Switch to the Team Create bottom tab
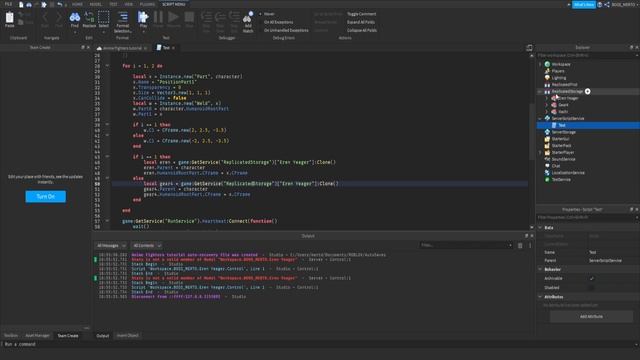Screen dimensions: 640x360 pos(68,336)
